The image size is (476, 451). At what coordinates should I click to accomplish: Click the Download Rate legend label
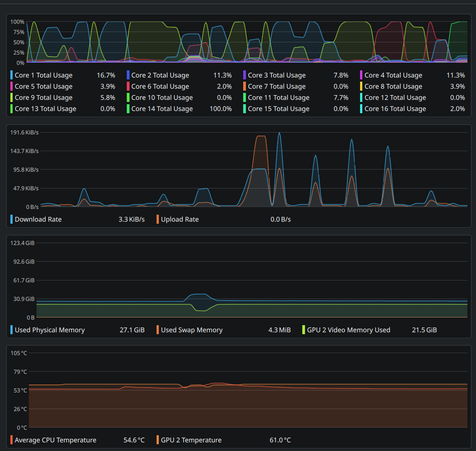(38, 220)
